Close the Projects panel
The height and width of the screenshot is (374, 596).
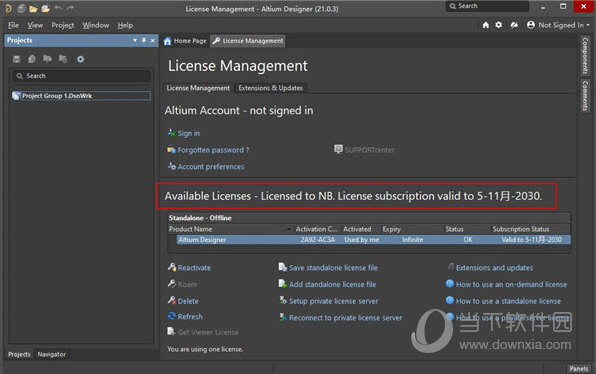coord(152,40)
